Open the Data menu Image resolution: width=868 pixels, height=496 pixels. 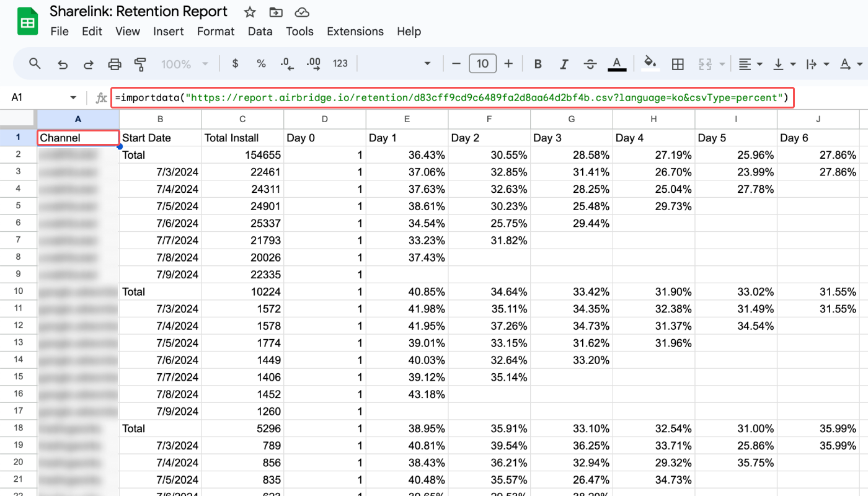tap(260, 31)
